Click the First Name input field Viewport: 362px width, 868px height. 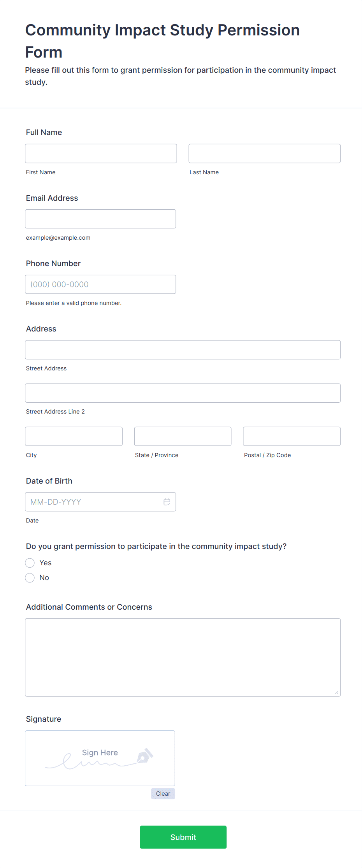(x=100, y=153)
